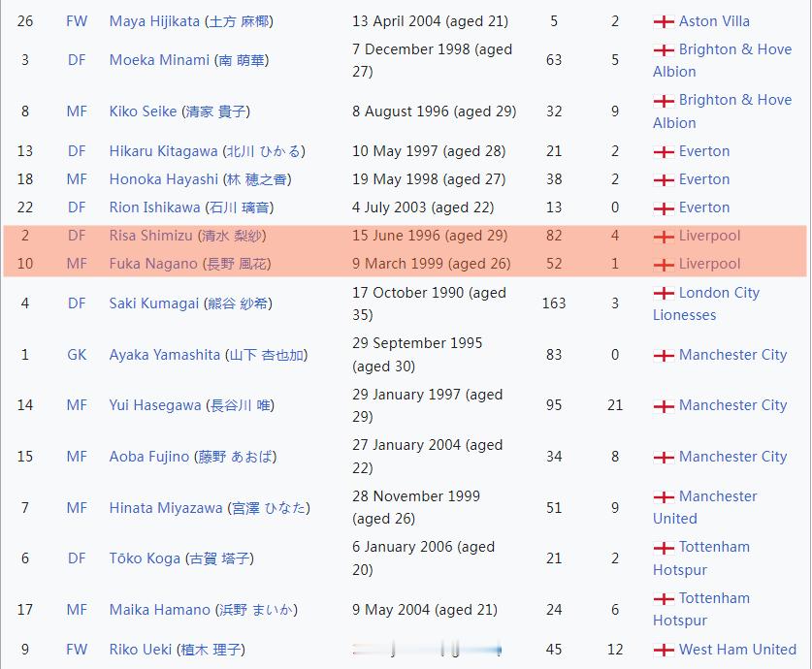Click England flag icon beside Aston Villa
This screenshot has height=669, width=812.
click(664, 21)
